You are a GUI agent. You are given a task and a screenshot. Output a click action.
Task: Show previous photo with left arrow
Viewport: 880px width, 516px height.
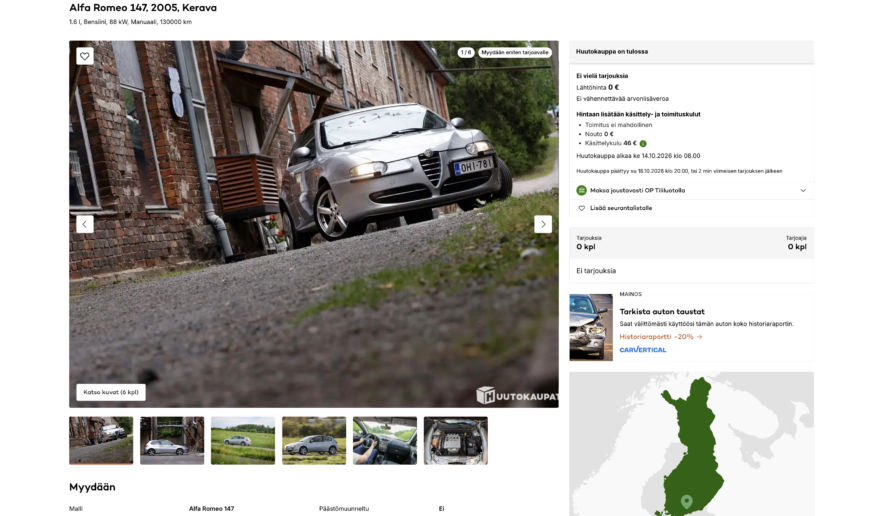click(85, 224)
